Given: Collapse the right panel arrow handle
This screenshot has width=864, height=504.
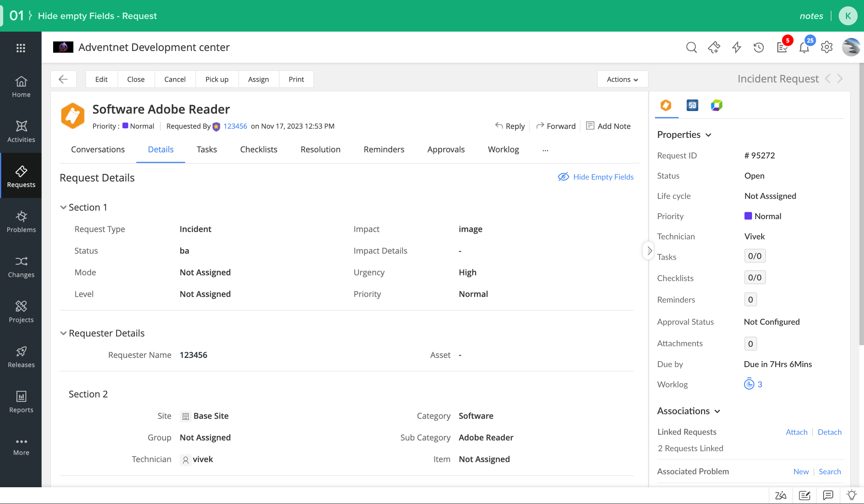Looking at the screenshot, I should pos(649,251).
